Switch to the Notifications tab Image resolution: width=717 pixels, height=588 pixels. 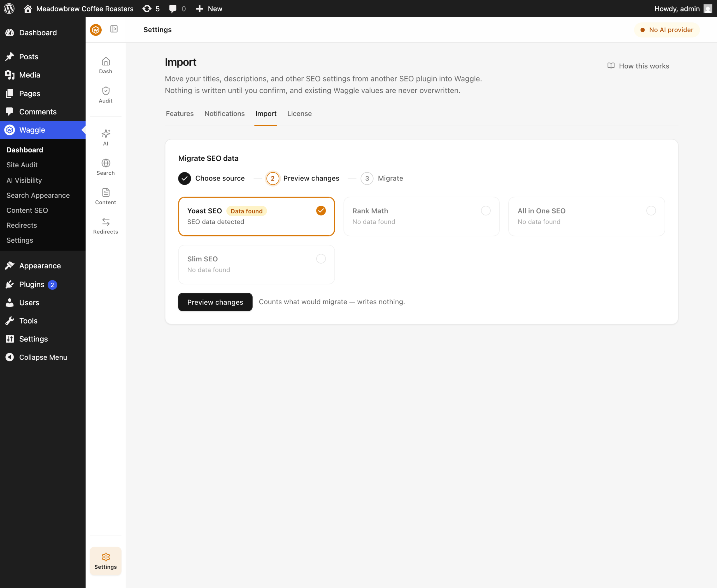point(224,114)
